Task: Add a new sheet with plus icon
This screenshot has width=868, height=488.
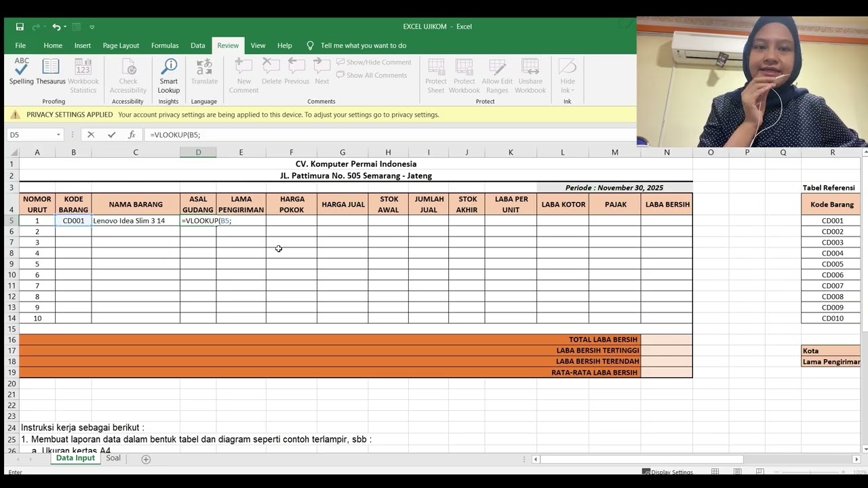Action: coord(146,459)
